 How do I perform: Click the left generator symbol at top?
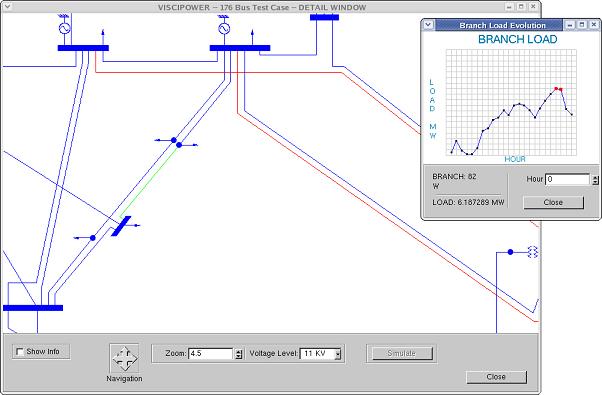pos(64,28)
